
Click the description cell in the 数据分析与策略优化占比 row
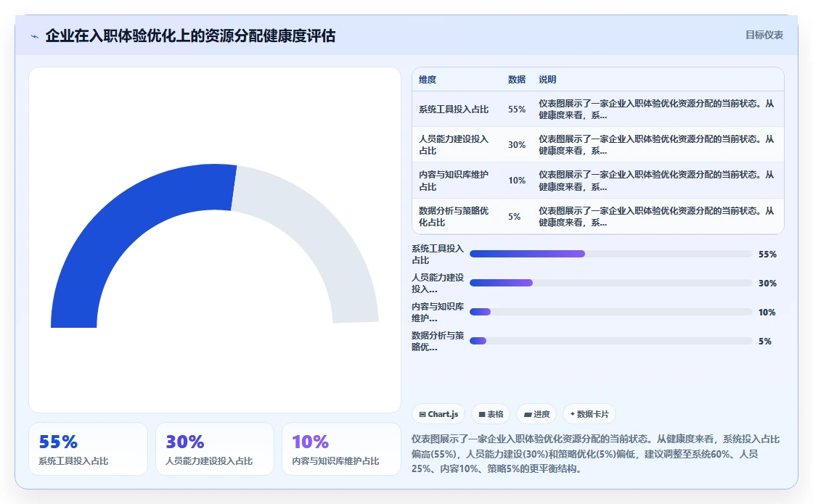[x=656, y=217]
